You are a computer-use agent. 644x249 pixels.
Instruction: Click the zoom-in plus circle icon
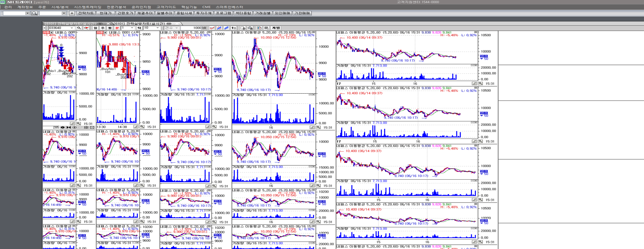[74, 127]
